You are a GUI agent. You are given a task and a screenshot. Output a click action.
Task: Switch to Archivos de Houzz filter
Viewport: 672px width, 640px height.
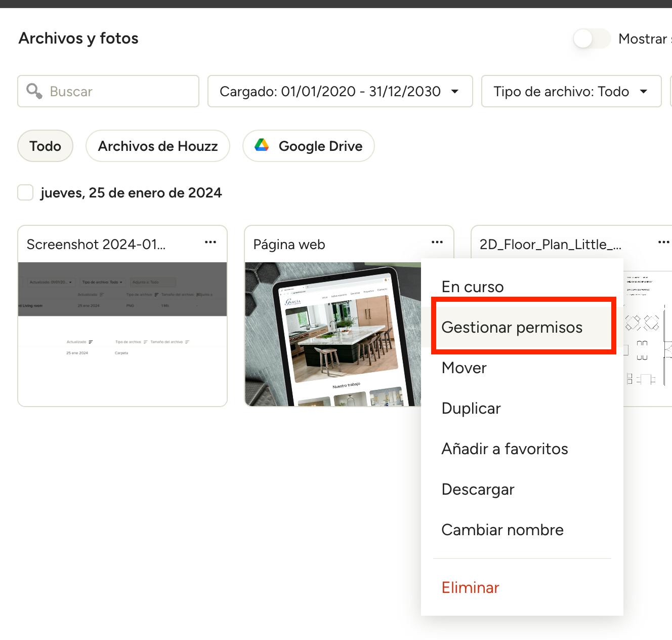158,146
